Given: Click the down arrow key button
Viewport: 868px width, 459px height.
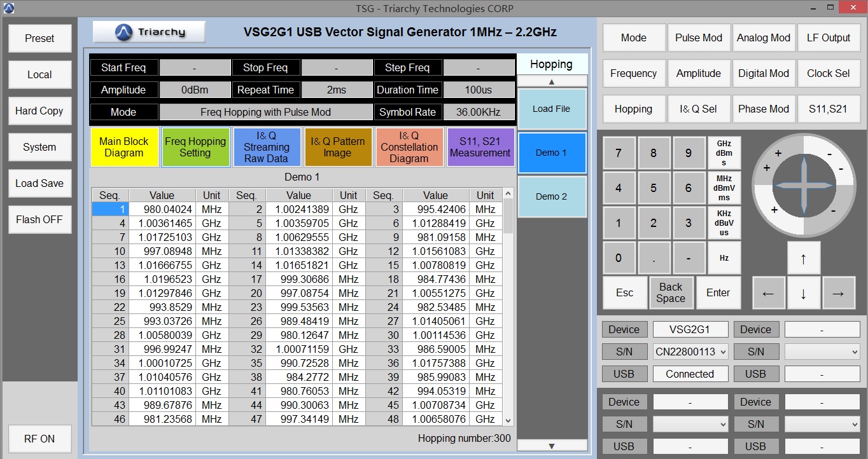Looking at the screenshot, I should [x=803, y=293].
